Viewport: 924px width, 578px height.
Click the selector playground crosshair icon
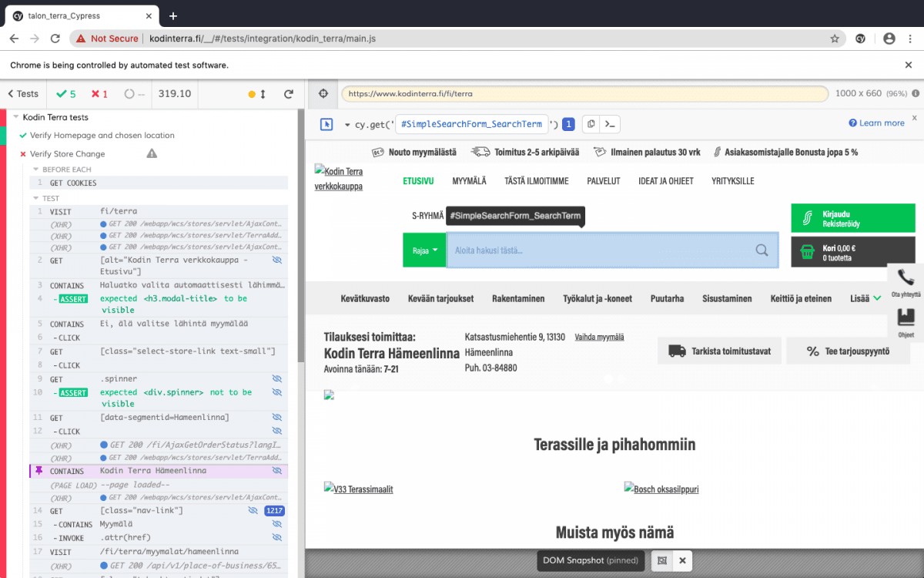pos(323,93)
